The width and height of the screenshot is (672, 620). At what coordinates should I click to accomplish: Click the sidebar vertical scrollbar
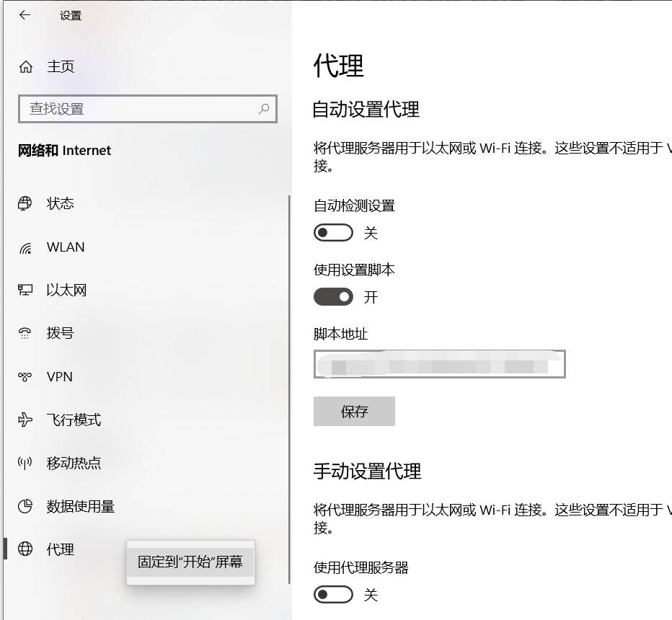coord(289,389)
